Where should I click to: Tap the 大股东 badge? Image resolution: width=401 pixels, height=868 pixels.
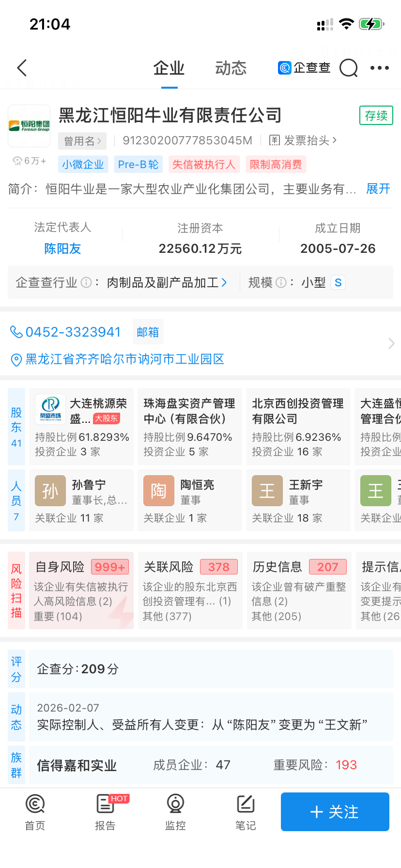point(107,418)
